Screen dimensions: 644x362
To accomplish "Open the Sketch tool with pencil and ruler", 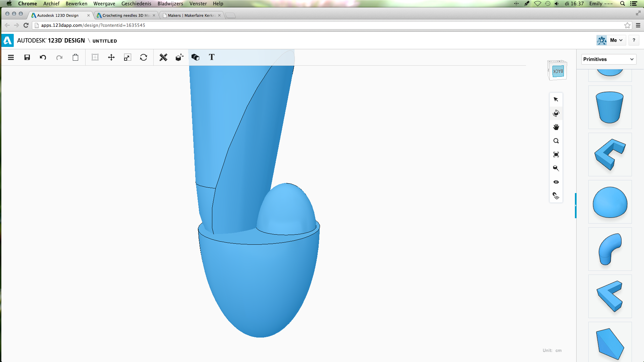I will (163, 57).
